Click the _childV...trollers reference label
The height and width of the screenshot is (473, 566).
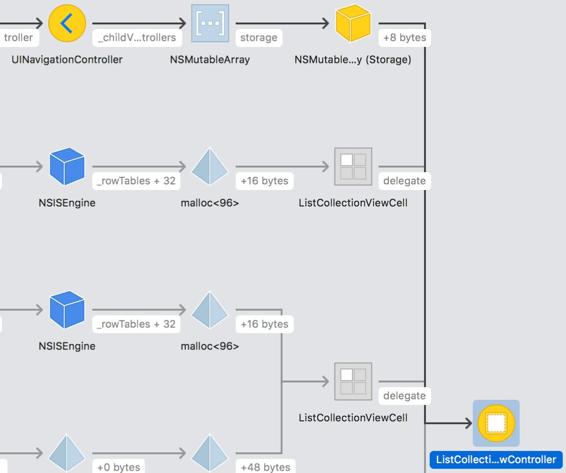(137, 38)
